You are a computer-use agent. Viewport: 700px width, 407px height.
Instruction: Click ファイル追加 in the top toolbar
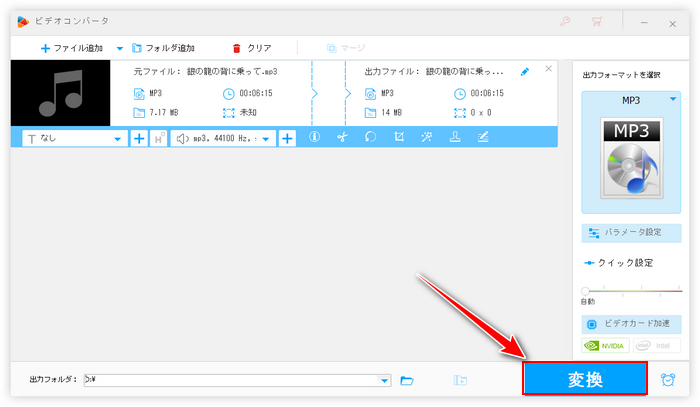(x=74, y=47)
